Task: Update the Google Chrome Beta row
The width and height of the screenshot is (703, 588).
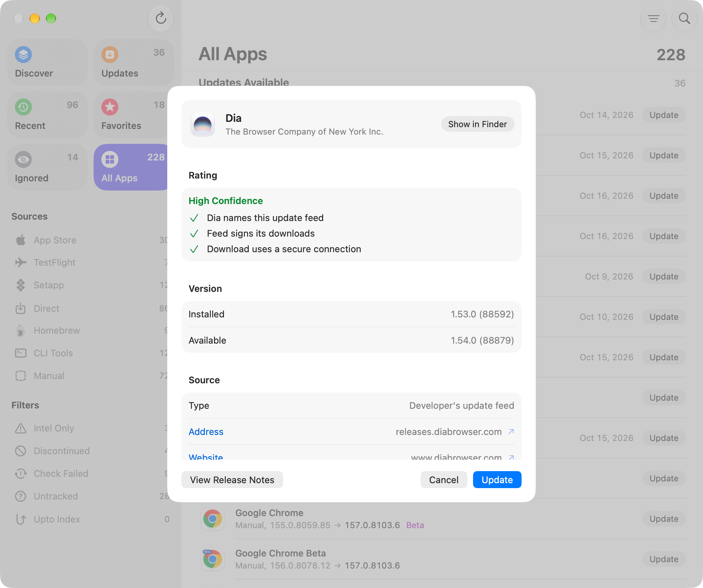Action: 664,559
